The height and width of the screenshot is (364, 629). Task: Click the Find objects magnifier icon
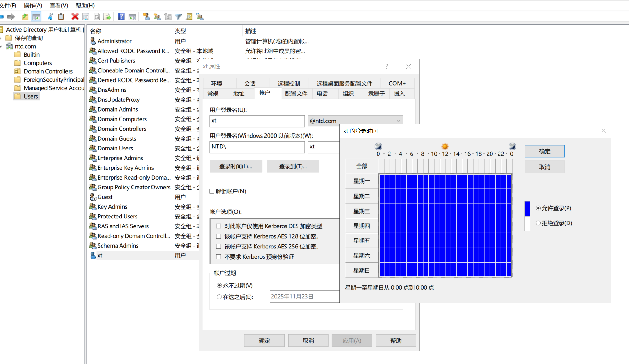[189, 17]
